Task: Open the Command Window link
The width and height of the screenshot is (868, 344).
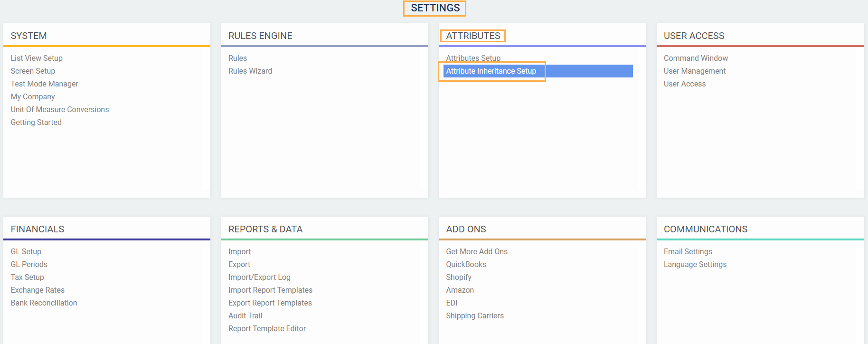Action: coord(696,58)
